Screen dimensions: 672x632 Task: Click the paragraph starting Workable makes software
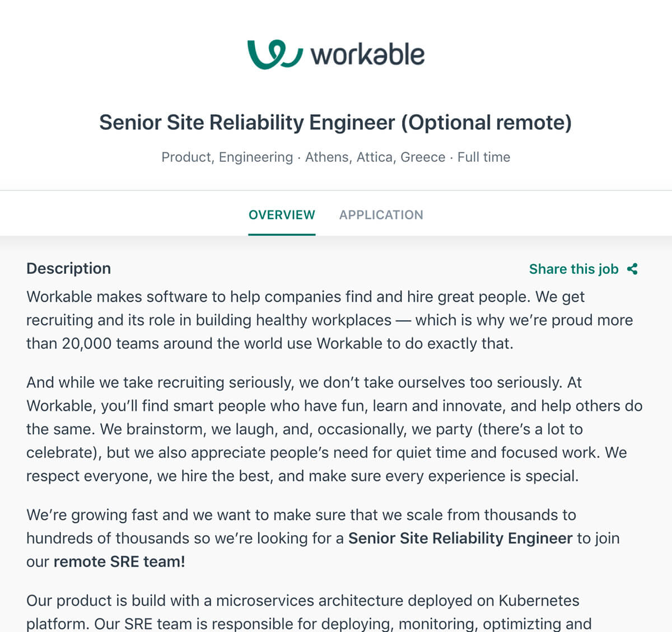330,320
